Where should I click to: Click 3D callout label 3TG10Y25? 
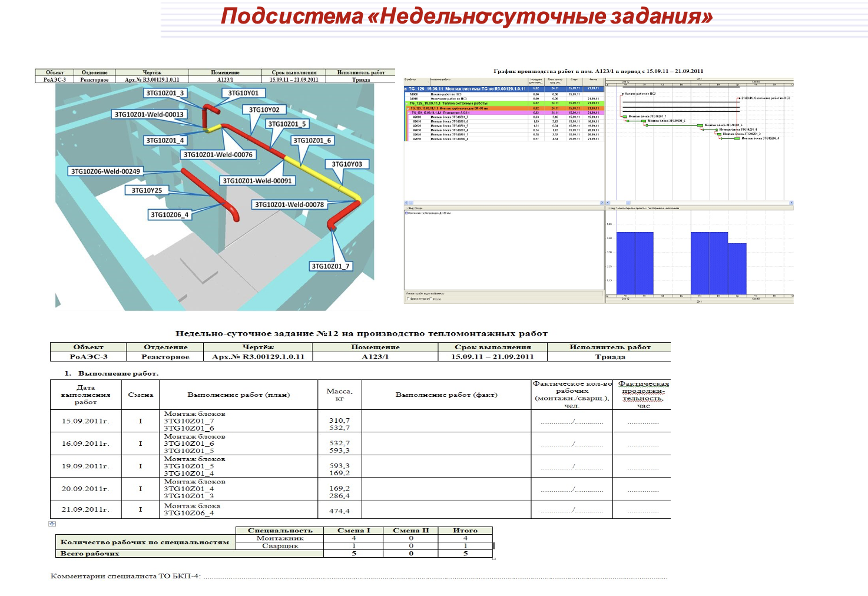[x=147, y=190]
